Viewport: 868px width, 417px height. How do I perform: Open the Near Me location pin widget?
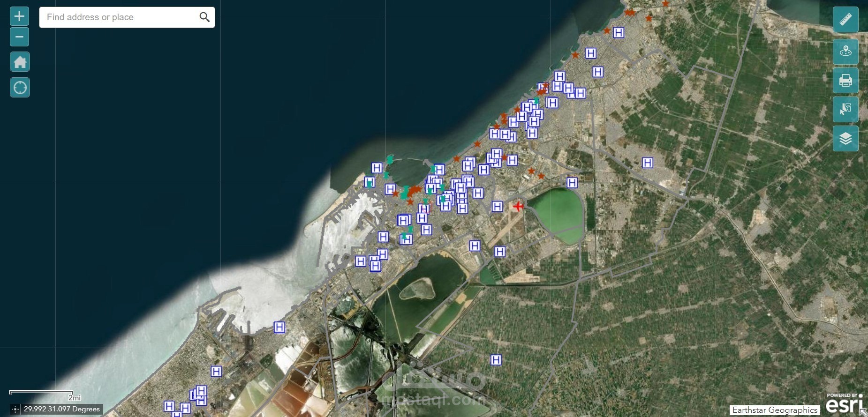845,51
